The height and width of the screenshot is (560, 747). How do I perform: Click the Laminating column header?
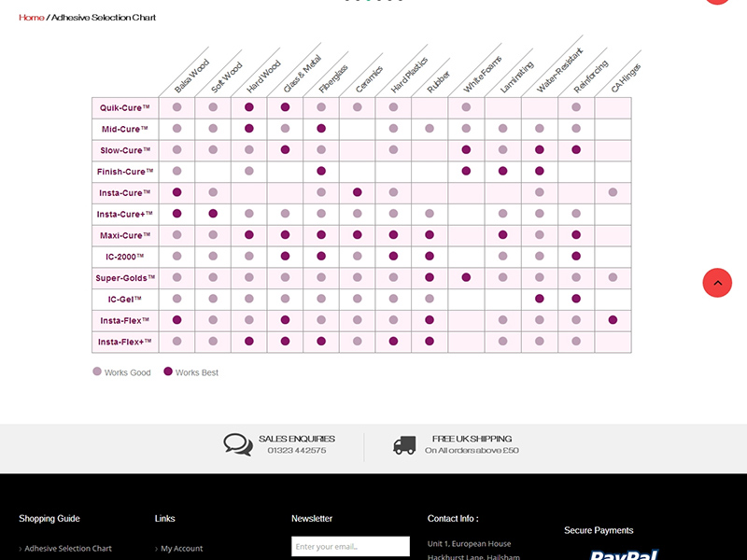517,77
